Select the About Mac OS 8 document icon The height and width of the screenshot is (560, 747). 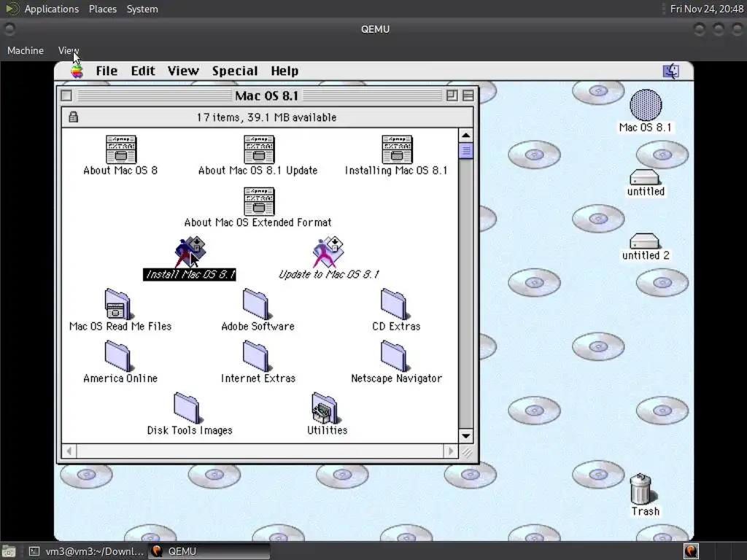[120, 149]
